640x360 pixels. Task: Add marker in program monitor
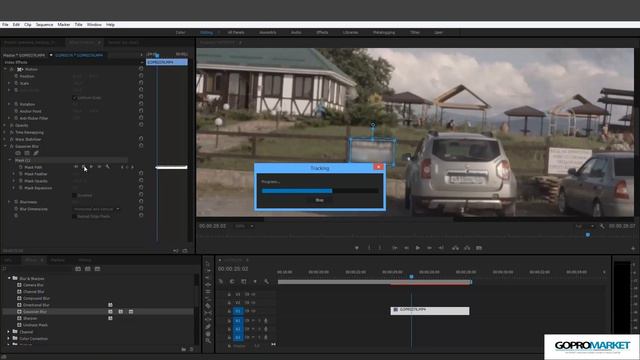[x=357, y=248]
